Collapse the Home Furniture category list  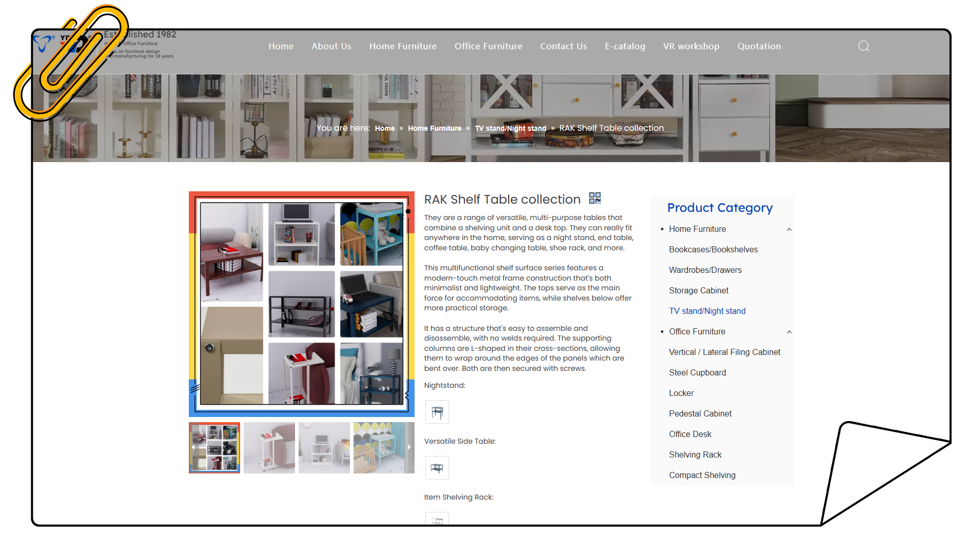pyautogui.click(x=789, y=229)
